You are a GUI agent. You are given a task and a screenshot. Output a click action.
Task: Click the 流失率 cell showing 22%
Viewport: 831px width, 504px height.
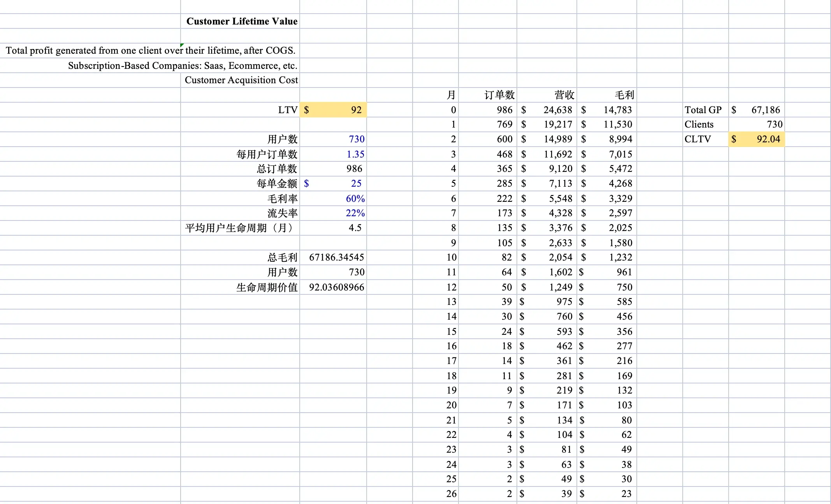pyautogui.click(x=333, y=213)
